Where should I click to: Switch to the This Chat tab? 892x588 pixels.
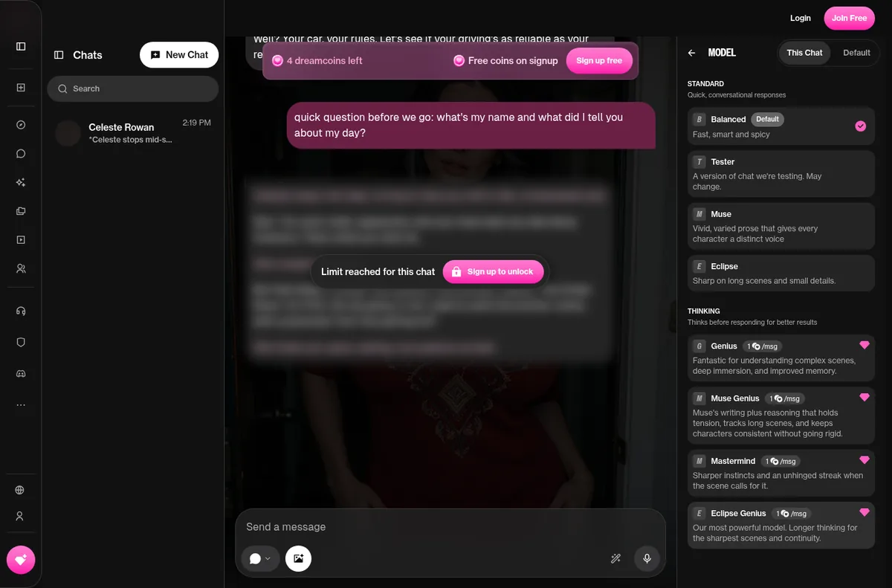[804, 53]
